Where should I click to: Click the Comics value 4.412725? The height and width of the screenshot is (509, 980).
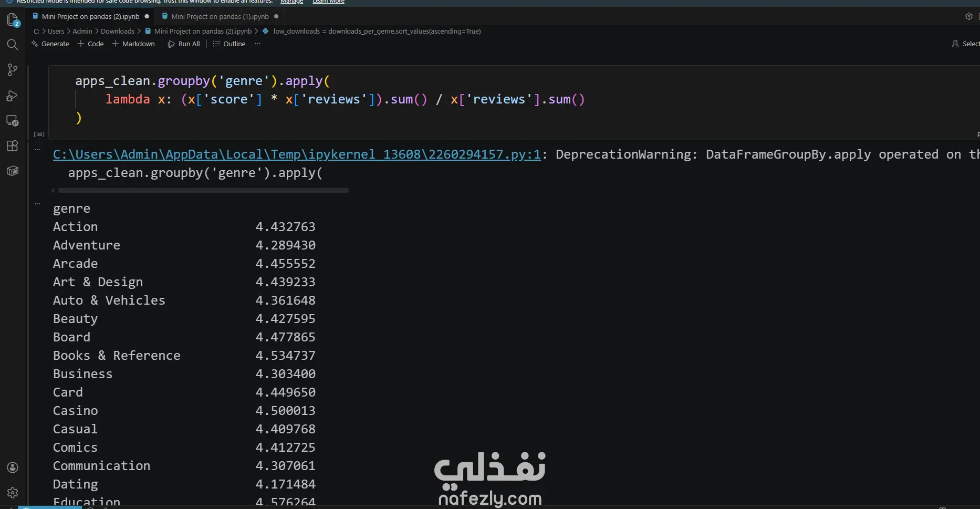pos(285,448)
